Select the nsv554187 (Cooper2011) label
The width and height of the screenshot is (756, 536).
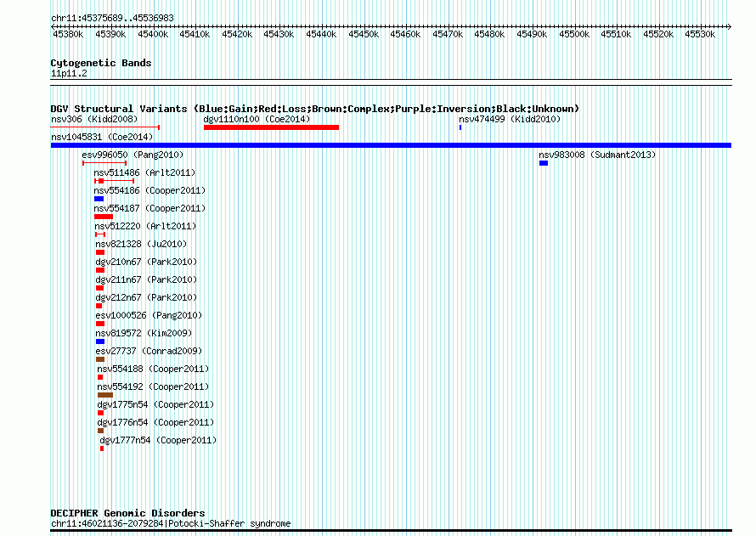pyautogui.click(x=150, y=208)
